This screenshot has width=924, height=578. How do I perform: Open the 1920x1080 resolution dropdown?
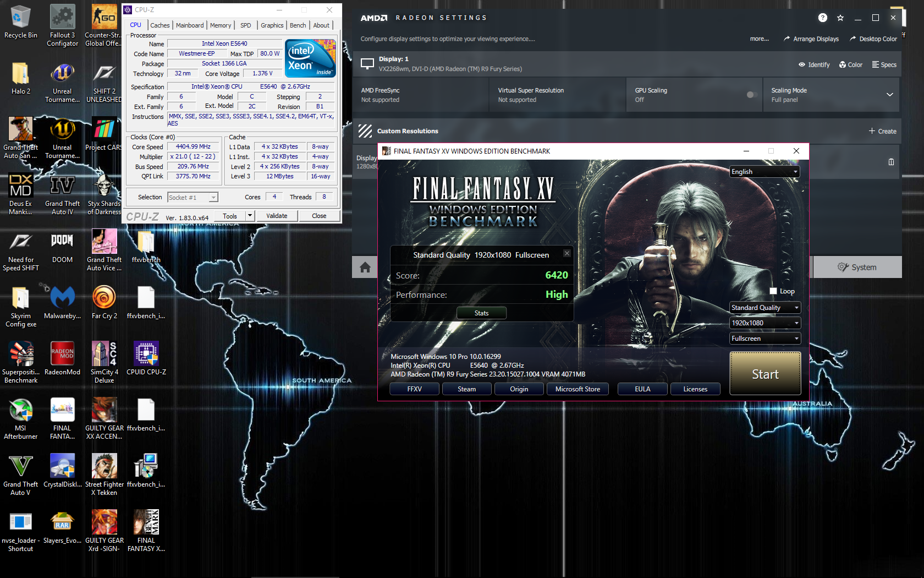pos(765,323)
